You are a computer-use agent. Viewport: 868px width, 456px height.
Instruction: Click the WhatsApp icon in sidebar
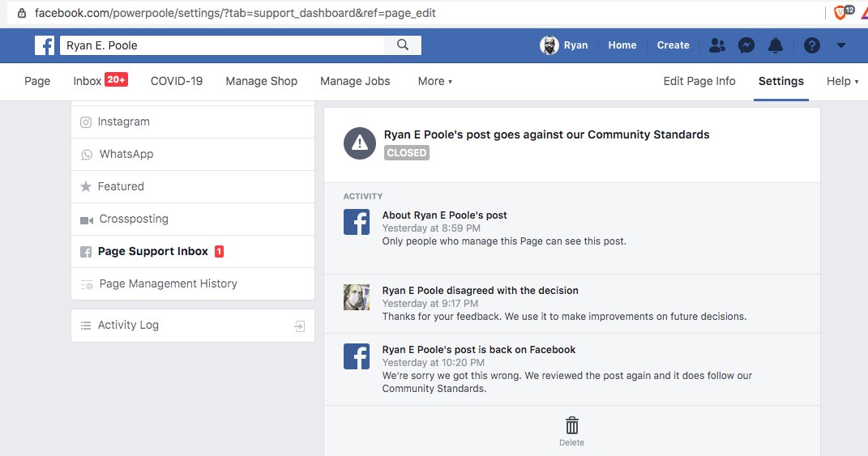(x=87, y=155)
